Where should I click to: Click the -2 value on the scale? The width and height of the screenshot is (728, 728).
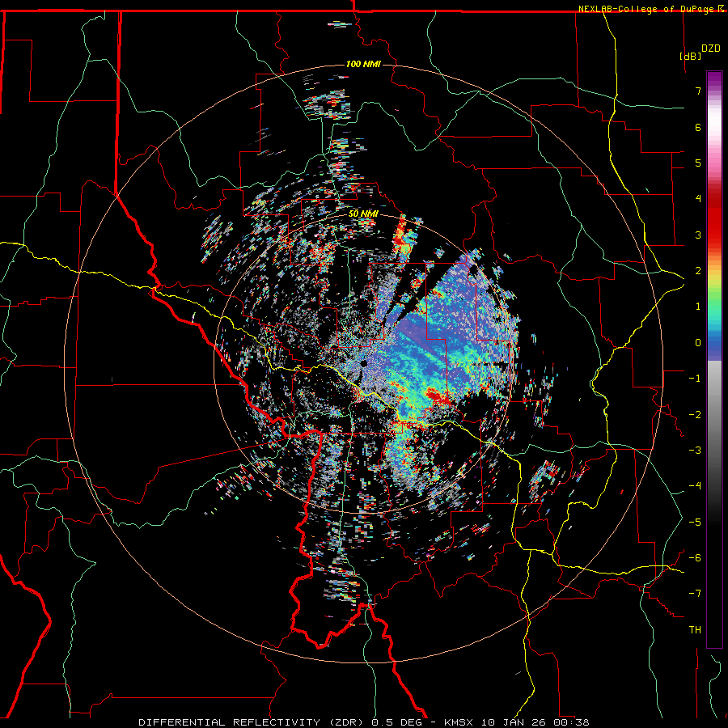click(695, 414)
